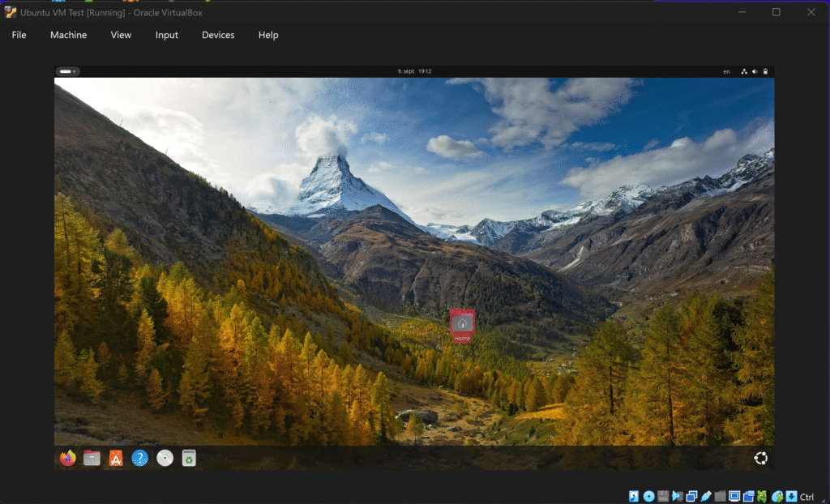
Task: Open the Trash in the dock
Action: (189, 459)
